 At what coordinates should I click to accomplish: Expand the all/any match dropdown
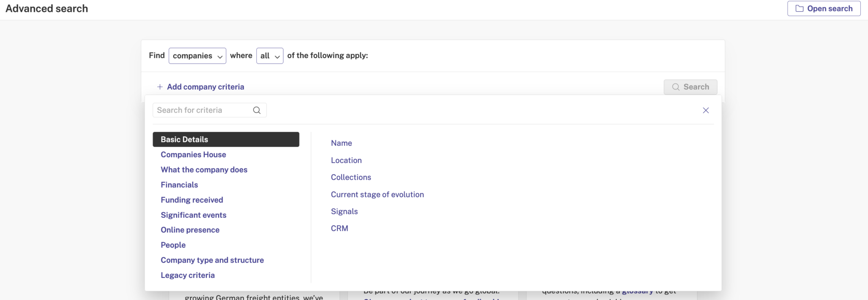point(270,56)
